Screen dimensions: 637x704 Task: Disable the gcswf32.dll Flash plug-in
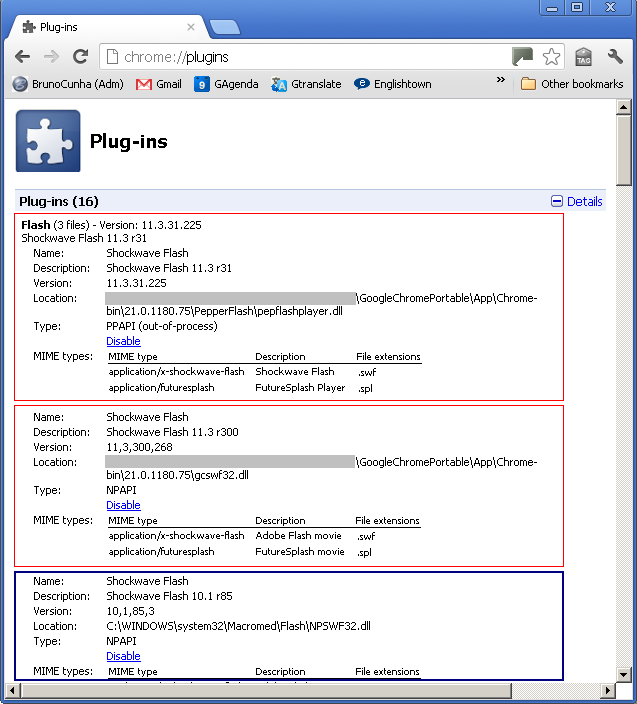pos(123,505)
